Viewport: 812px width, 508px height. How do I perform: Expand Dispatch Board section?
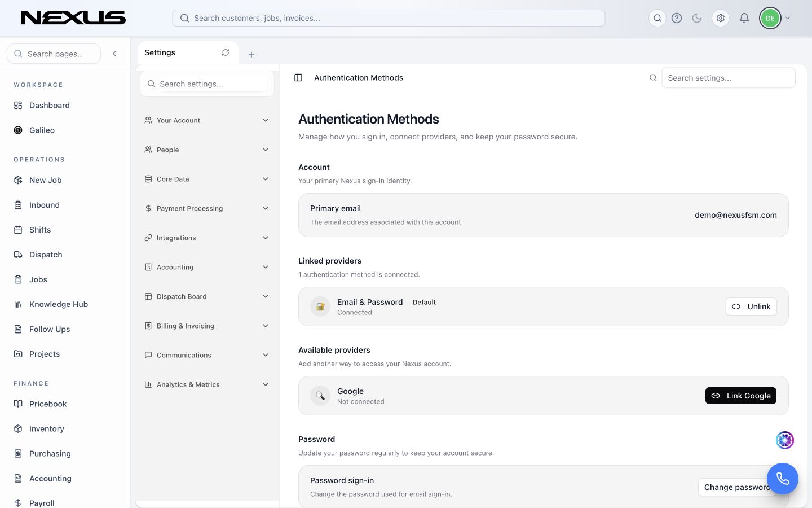(207, 296)
